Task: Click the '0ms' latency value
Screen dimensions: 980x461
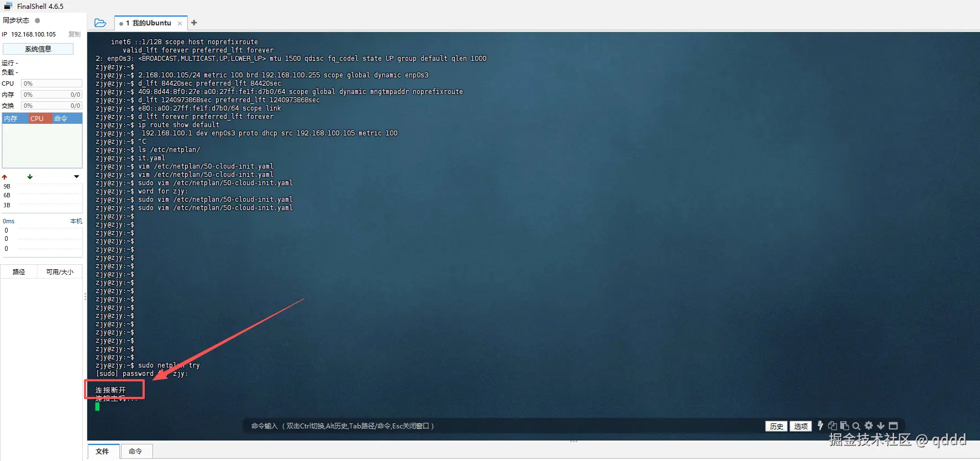Action: (8, 221)
